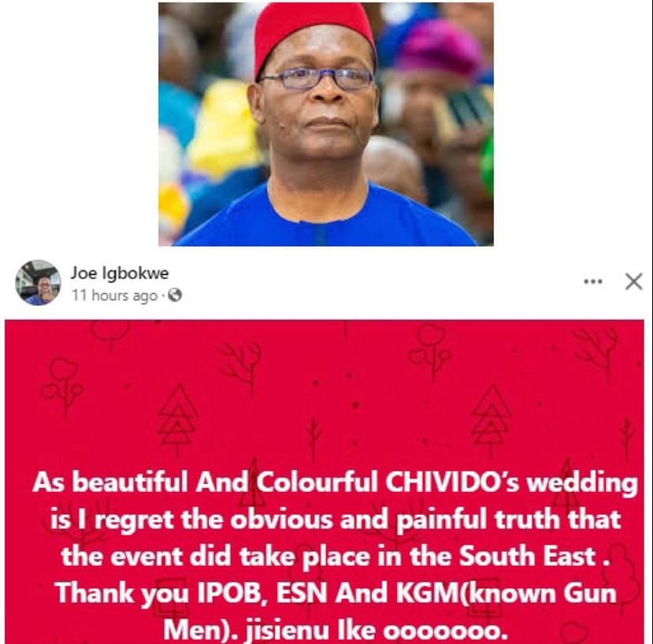This screenshot has height=644, width=653.
Task: Open Joe Igbokwe's round profile picture
Action: (x=38, y=283)
